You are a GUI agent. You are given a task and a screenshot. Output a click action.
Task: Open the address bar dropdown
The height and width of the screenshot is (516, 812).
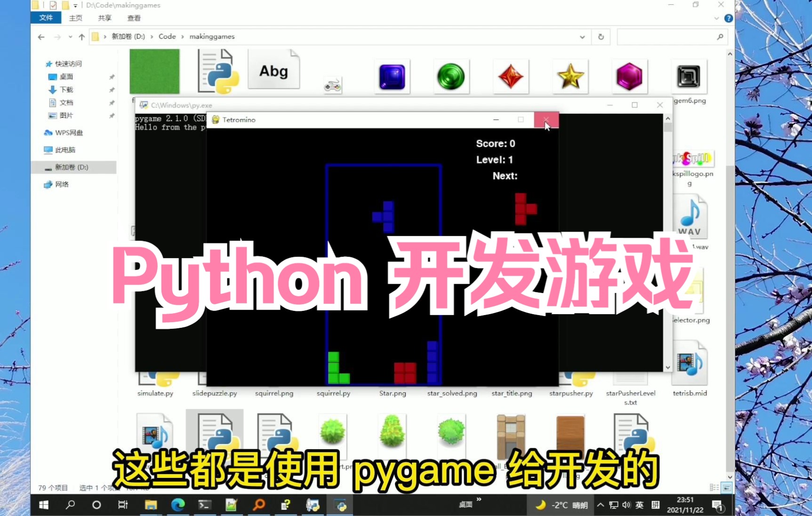[x=582, y=36]
